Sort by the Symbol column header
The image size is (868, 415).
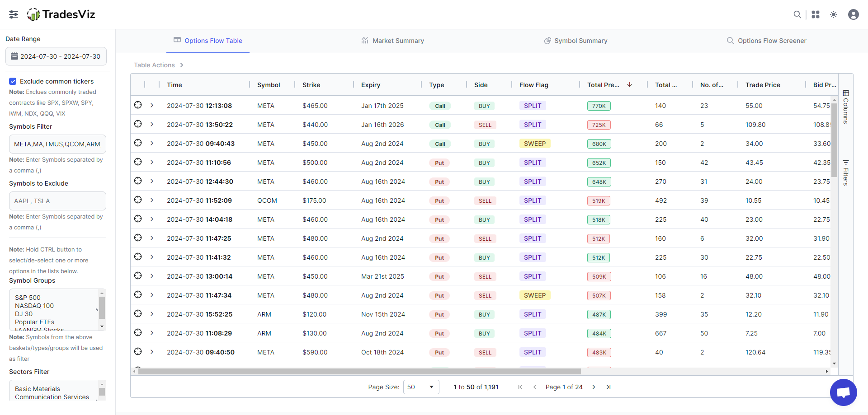click(x=269, y=85)
